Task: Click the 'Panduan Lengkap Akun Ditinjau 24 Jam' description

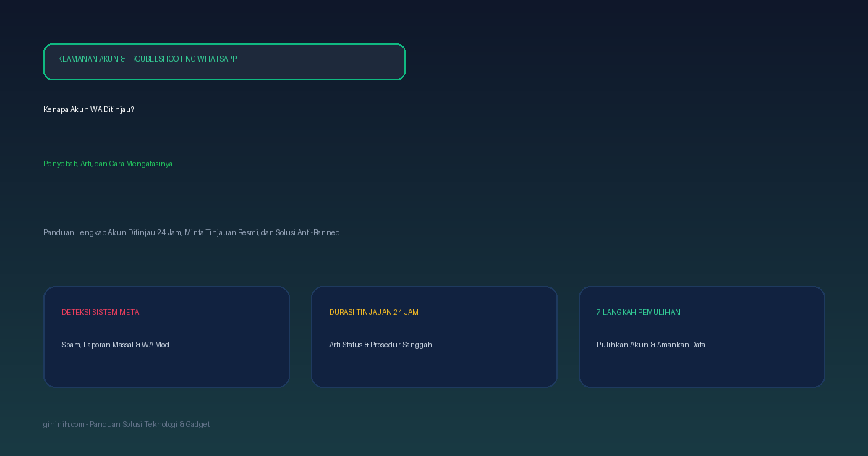Action: [x=192, y=233]
